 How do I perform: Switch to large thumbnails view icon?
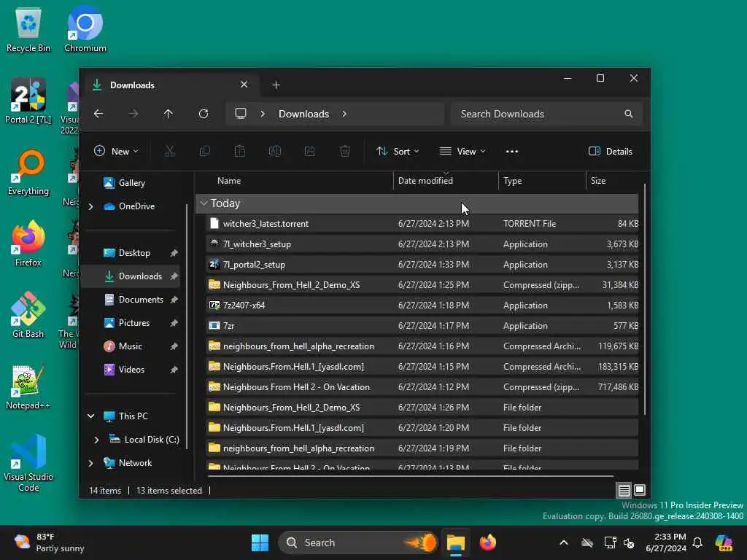point(640,490)
